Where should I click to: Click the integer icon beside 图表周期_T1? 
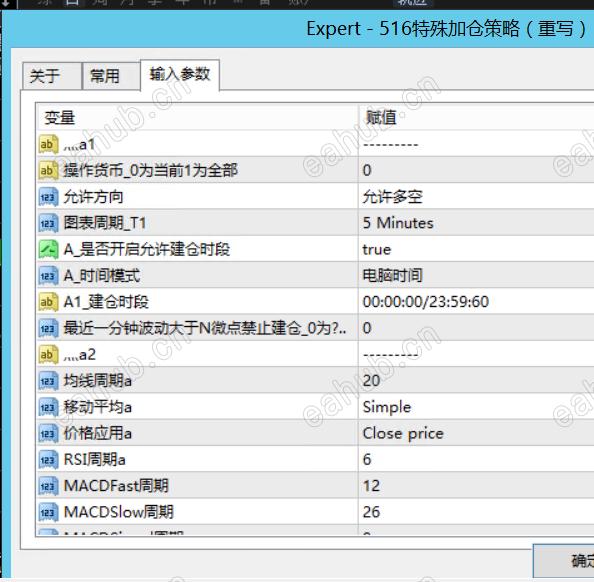tap(48, 223)
